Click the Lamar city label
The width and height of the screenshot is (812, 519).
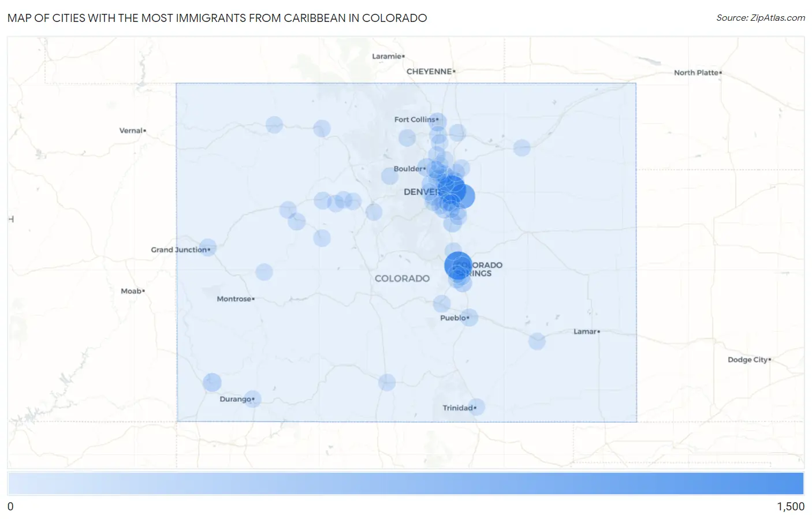pyautogui.click(x=586, y=331)
